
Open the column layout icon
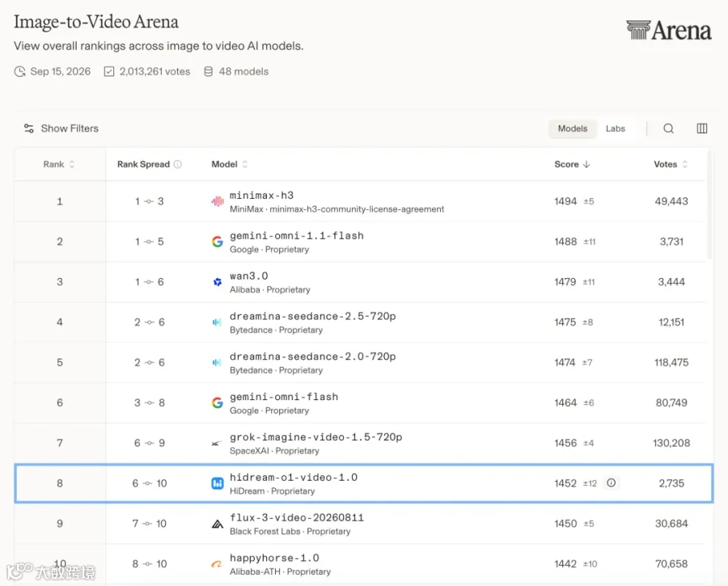point(701,129)
